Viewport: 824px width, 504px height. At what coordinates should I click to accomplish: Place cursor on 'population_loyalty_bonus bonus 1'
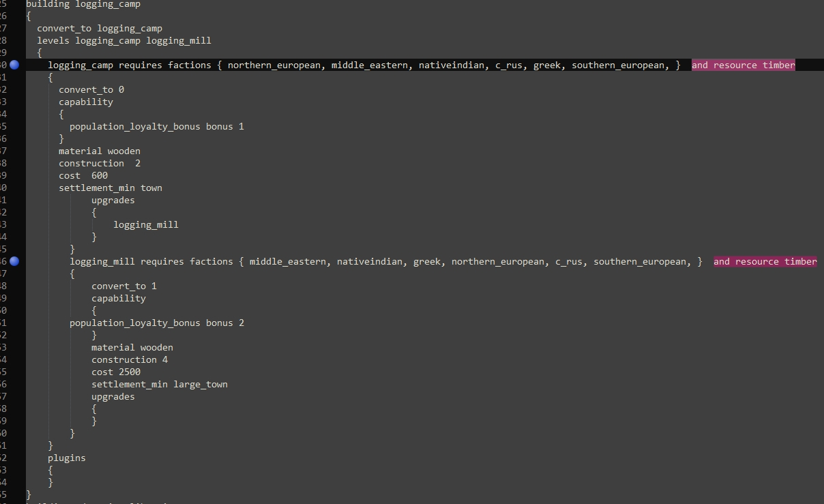pyautogui.click(x=157, y=127)
